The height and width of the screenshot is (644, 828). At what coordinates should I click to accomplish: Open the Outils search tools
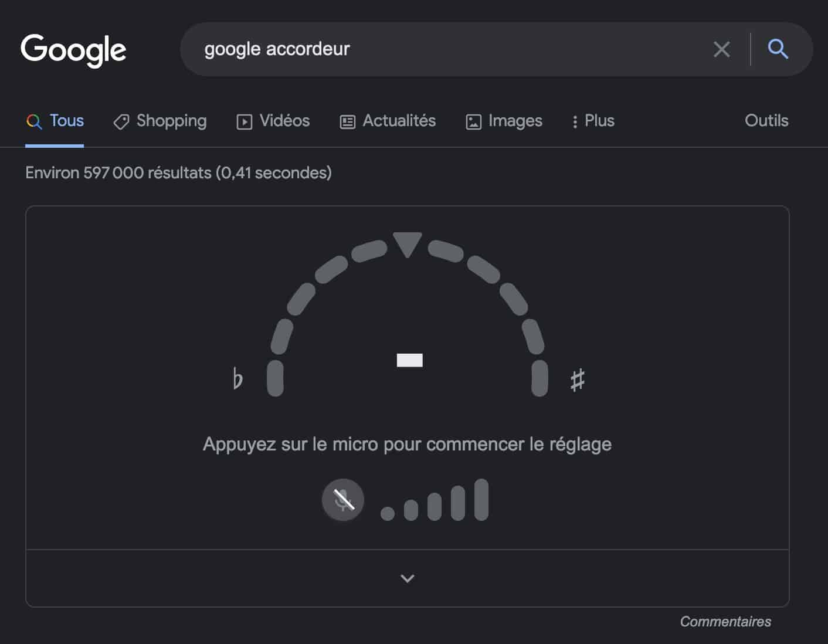coord(766,121)
